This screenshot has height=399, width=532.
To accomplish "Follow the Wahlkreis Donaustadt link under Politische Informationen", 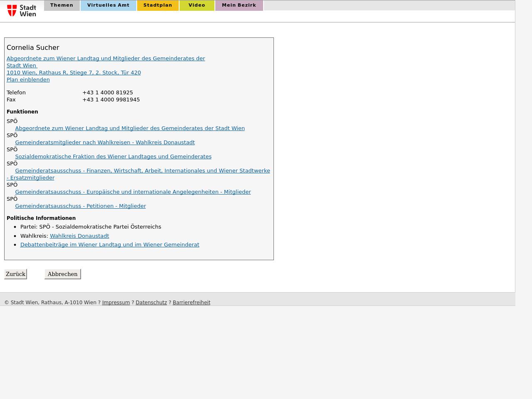I will tap(79, 236).
